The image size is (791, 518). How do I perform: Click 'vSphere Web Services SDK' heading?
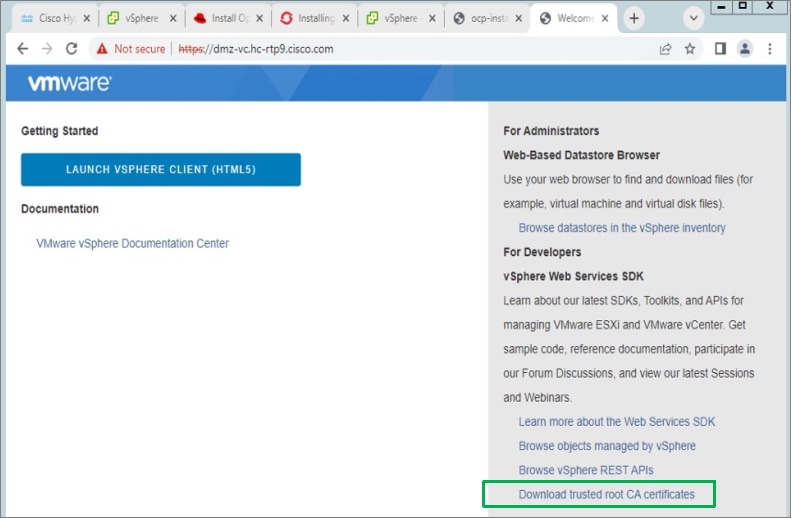tap(573, 276)
